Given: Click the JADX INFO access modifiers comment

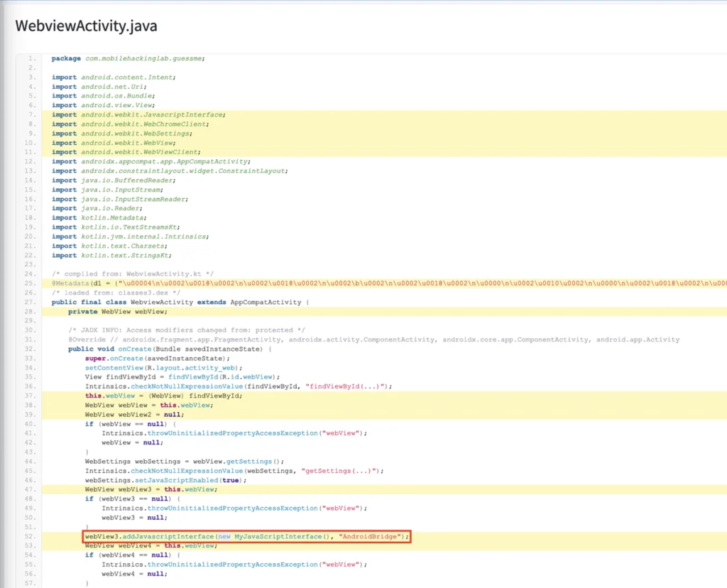Looking at the screenshot, I should (186, 330).
